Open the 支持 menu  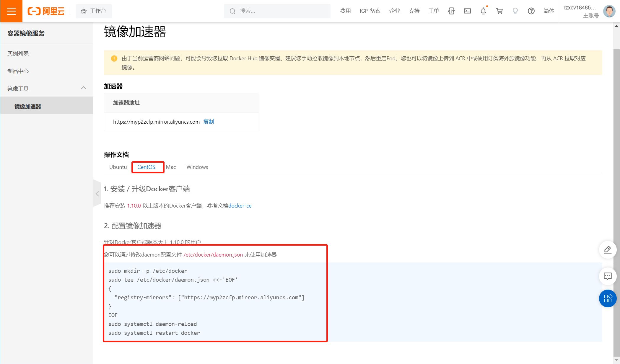[x=414, y=11]
